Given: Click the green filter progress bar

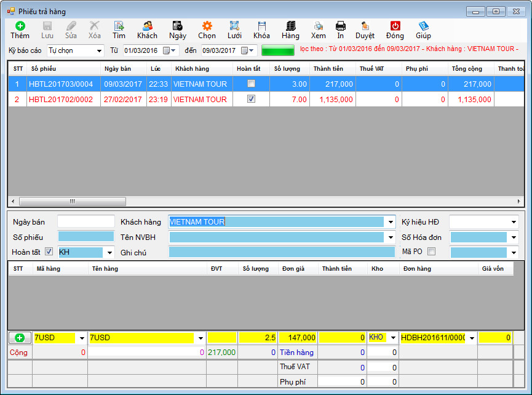Looking at the screenshot, I should (278, 51).
